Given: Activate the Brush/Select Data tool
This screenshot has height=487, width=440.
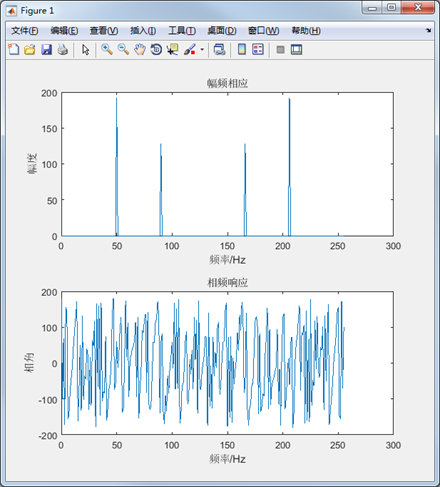Looking at the screenshot, I should click(190, 50).
